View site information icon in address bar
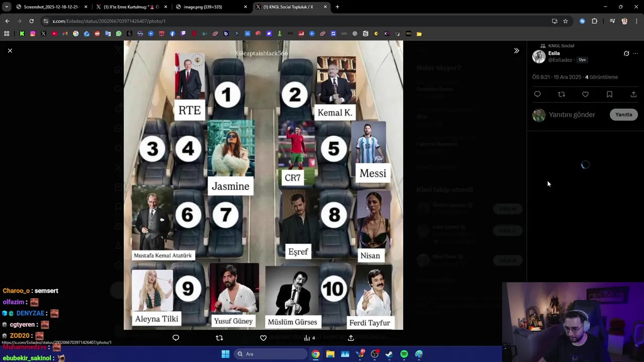 [x=46, y=21]
